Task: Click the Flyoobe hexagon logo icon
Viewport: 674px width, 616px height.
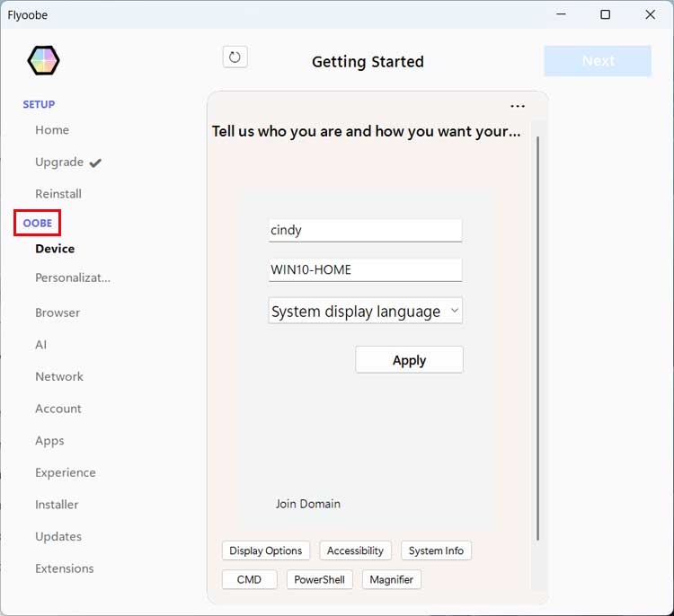Action: coord(43,61)
